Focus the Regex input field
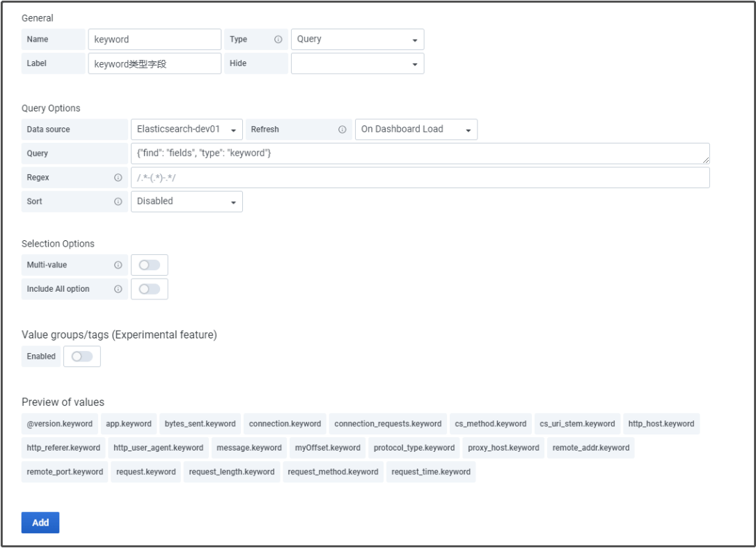 [x=418, y=178]
